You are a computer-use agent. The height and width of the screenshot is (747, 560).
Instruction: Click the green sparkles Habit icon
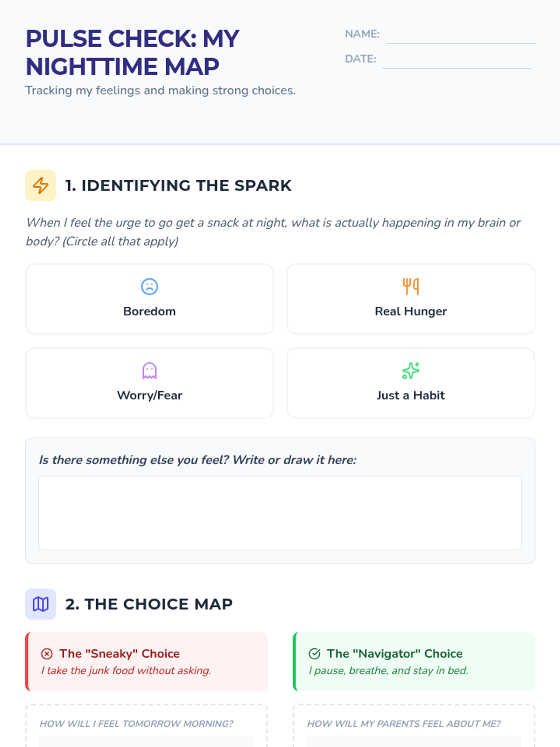[411, 371]
